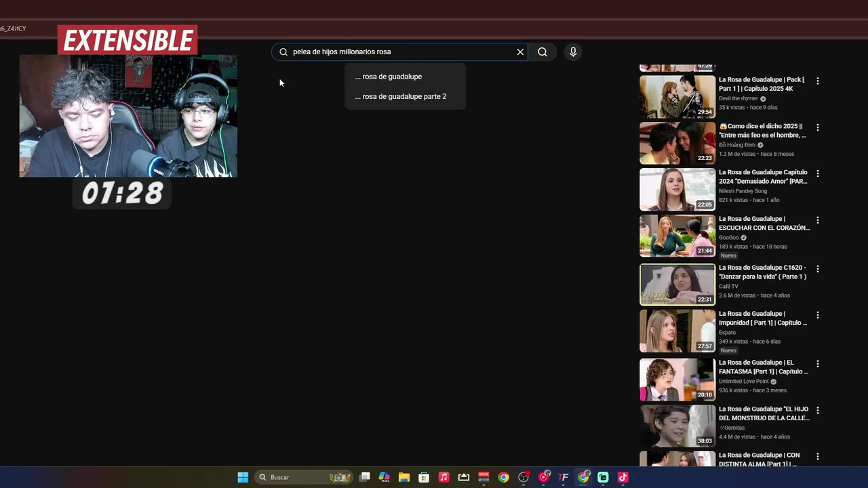Open Microsoft Store from the taskbar
This screenshot has height=488, width=868.
coord(424,477)
